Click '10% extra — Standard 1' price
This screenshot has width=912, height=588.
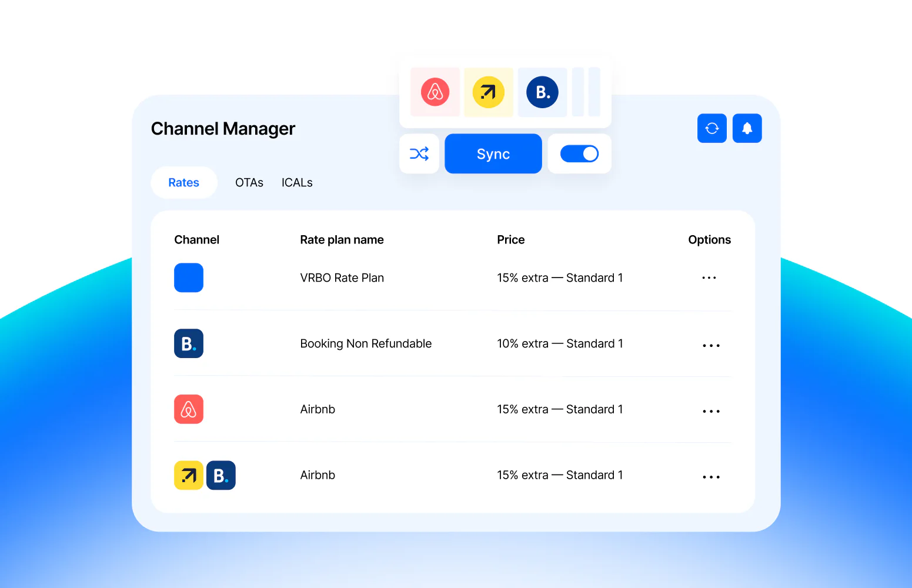(560, 343)
